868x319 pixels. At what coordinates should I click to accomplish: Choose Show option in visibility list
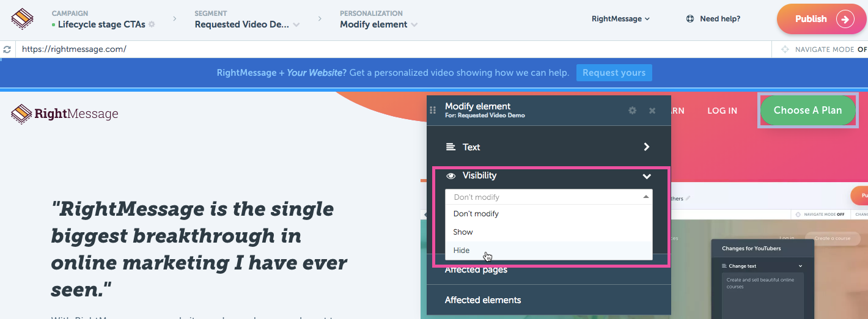549,232
